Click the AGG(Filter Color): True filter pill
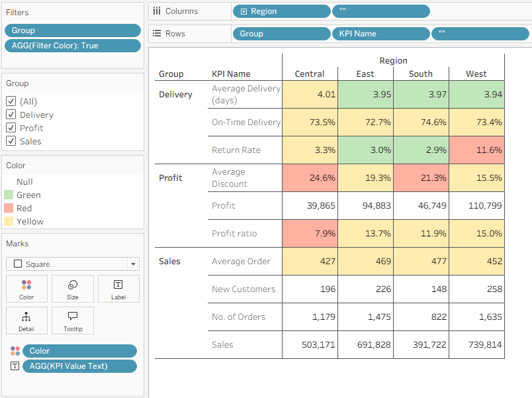 click(72, 46)
